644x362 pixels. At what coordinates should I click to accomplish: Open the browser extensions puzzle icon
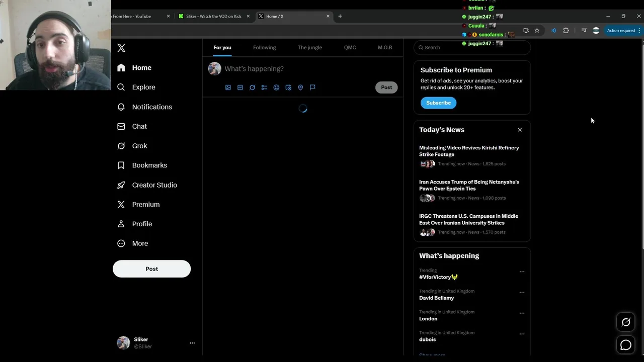pos(566,30)
